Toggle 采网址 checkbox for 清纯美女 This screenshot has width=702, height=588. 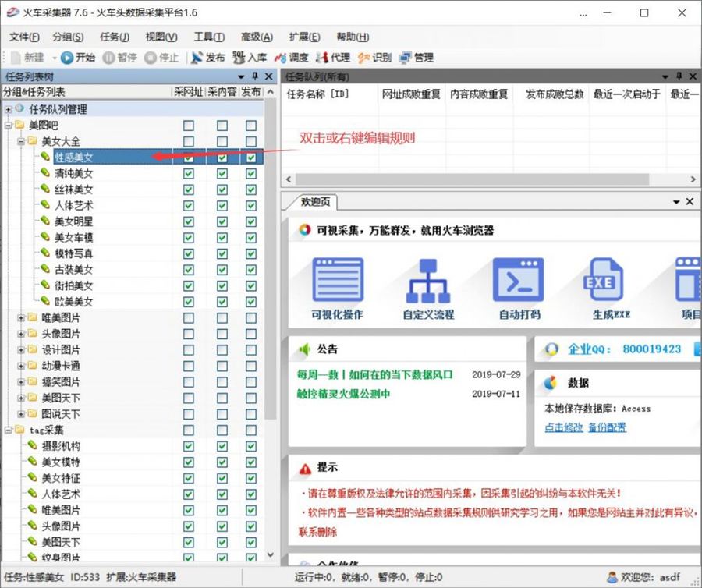point(188,174)
